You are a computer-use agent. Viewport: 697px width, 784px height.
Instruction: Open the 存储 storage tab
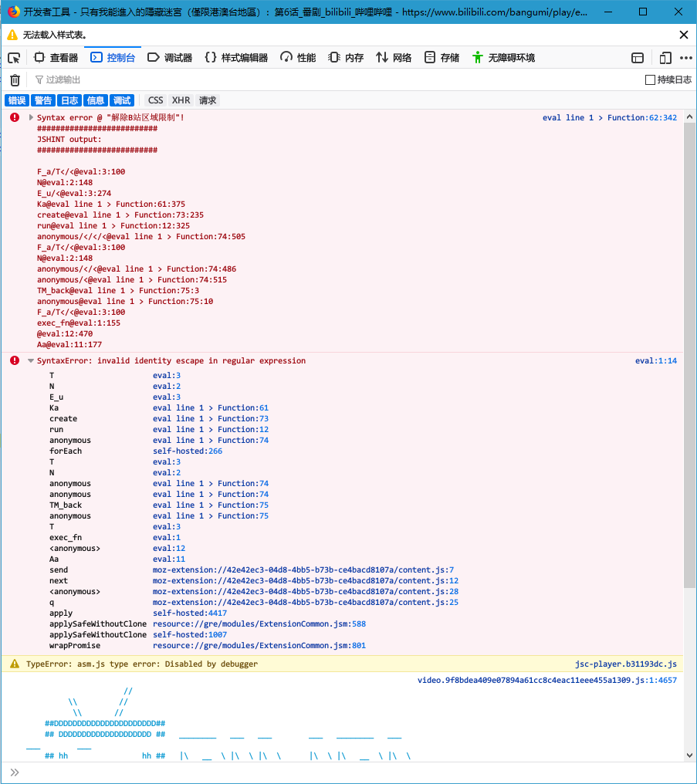(x=442, y=58)
